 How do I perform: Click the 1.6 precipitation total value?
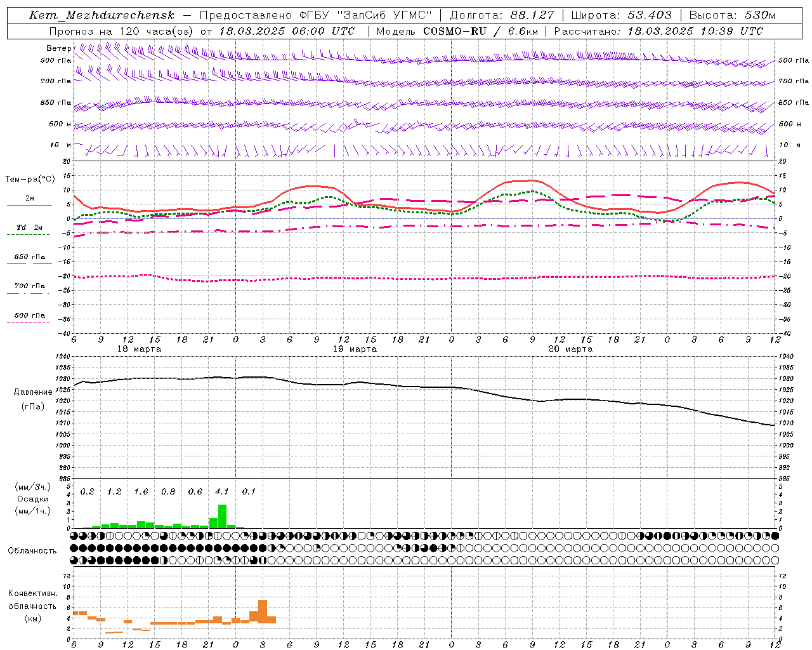point(141,491)
